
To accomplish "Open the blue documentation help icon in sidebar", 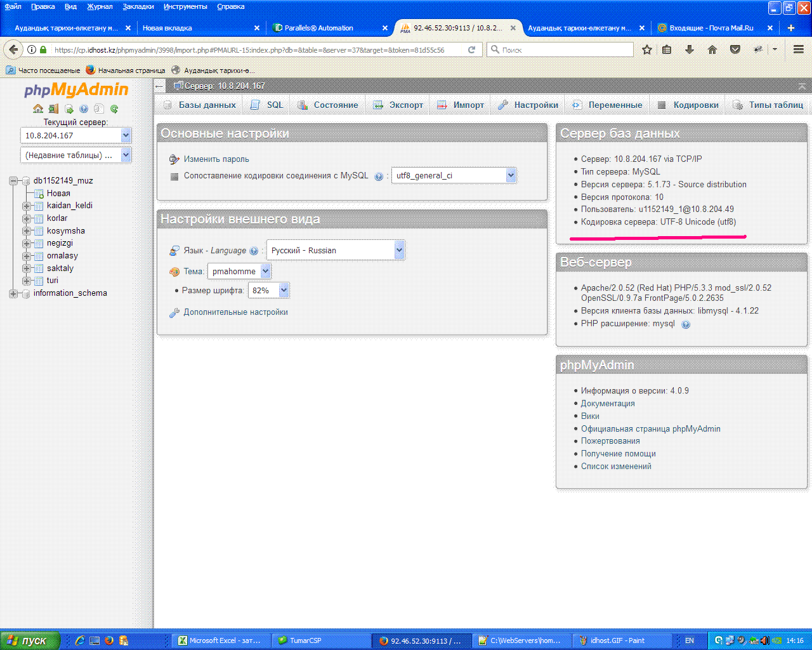I will (x=84, y=109).
